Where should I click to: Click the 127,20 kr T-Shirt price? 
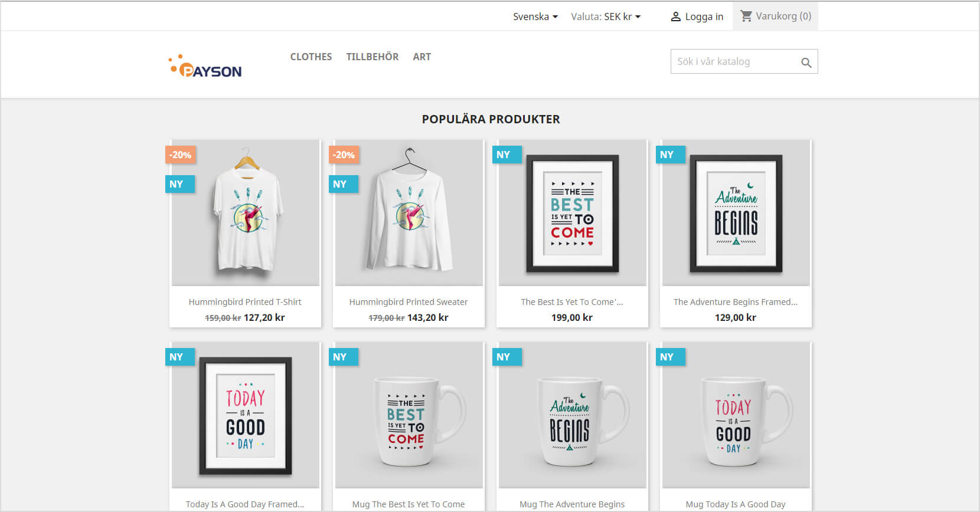coord(264,317)
